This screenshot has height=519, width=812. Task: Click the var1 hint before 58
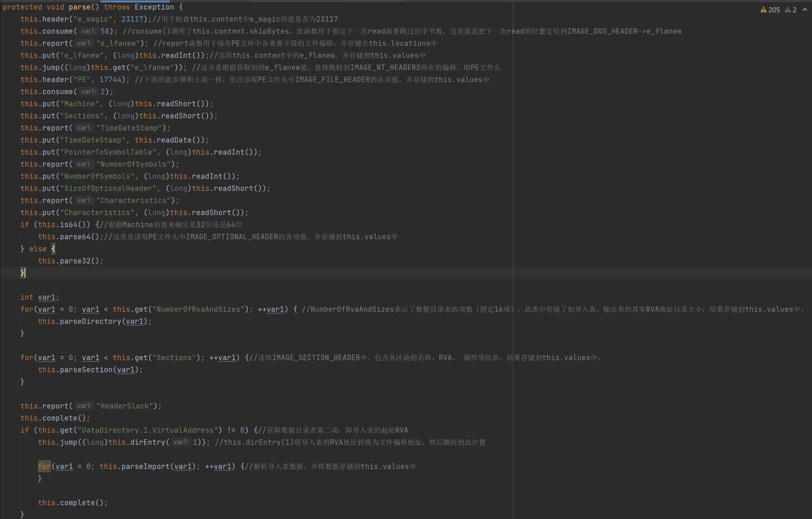pyautogui.click(x=89, y=31)
